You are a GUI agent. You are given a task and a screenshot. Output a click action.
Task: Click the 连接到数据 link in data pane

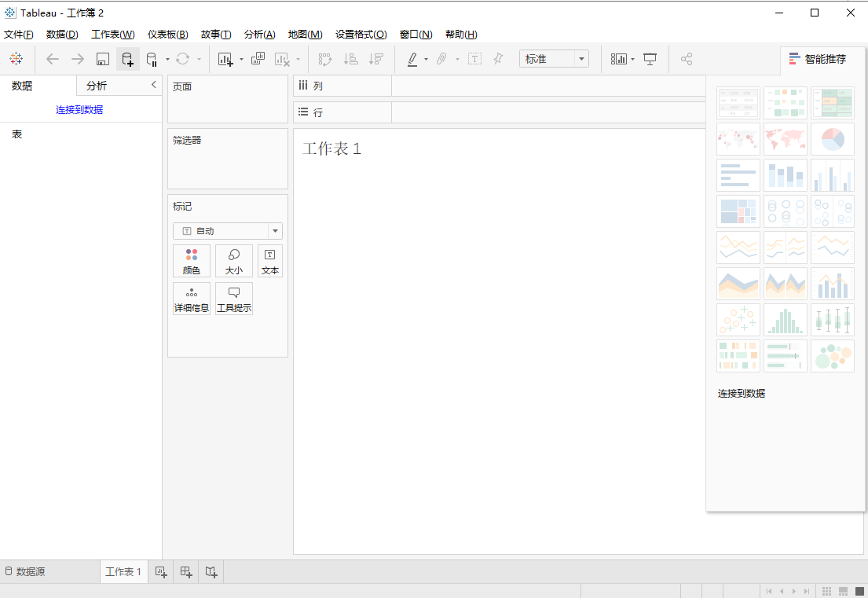(81, 109)
